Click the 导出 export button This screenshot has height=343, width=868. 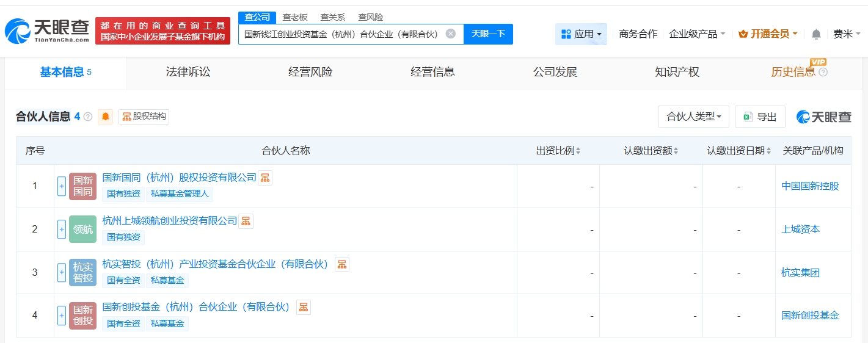pos(760,117)
